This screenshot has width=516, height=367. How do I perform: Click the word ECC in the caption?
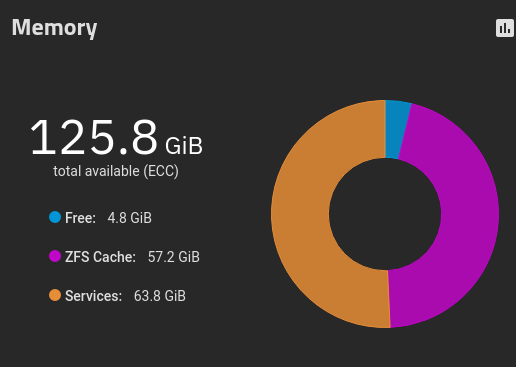pos(161,171)
